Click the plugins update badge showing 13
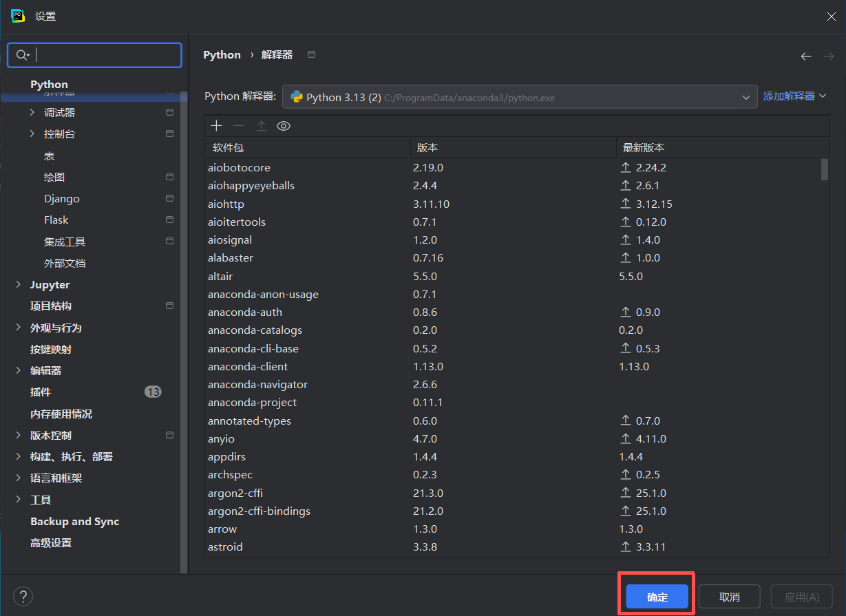Viewport: 846px width, 616px height. [153, 392]
